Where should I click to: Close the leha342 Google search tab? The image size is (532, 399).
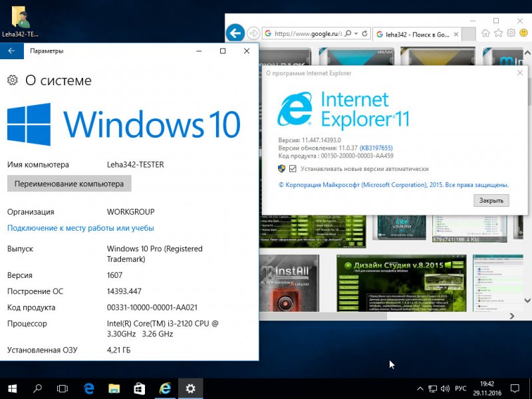[x=456, y=35]
